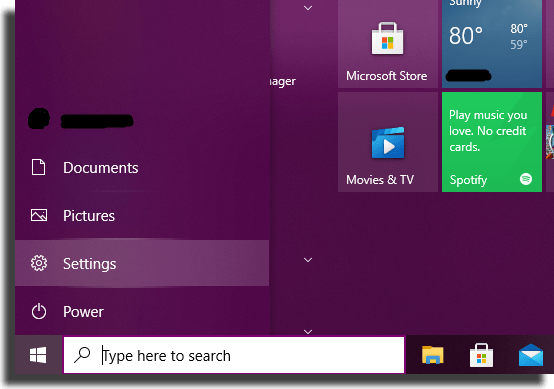The width and height of the screenshot is (554, 389).
Task: Open the Weather tile showing 80°
Action: pos(492,43)
